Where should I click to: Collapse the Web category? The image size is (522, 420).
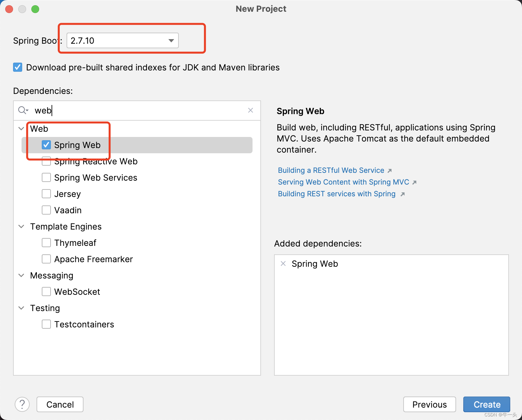[21, 128]
